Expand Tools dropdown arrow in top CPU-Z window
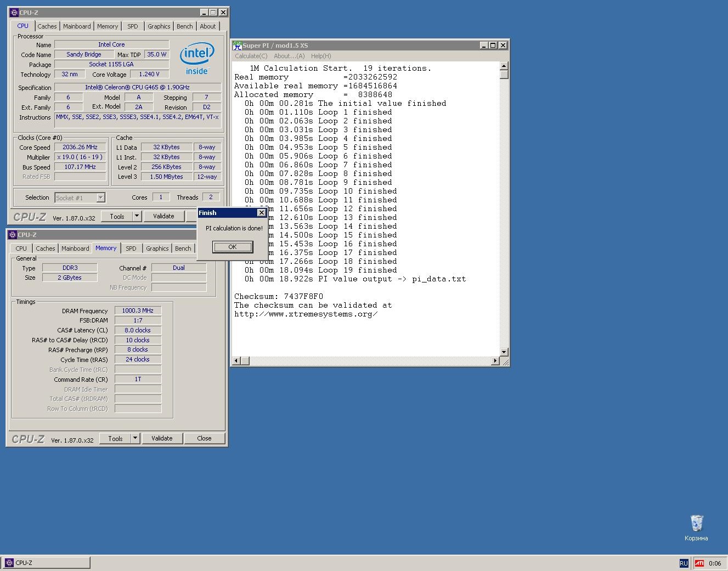The width and height of the screenshot is (728, 571). pyautogui.click(x=137, y=216)
